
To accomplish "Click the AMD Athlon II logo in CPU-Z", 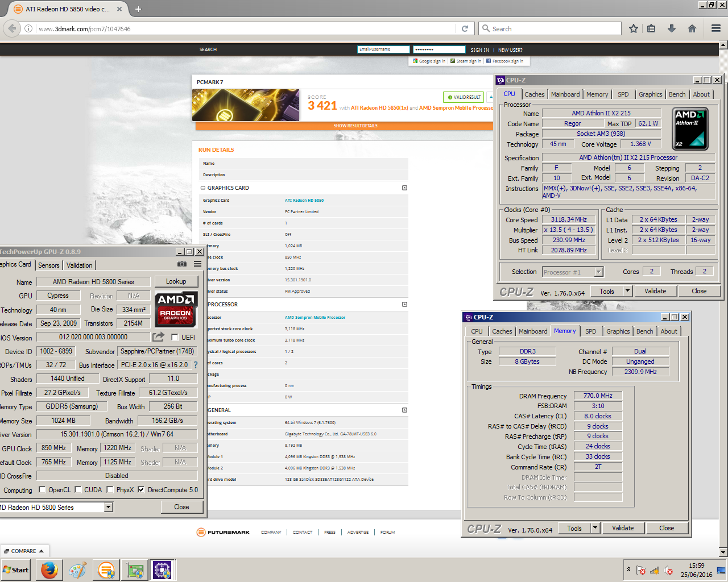I will click(690, 128).
